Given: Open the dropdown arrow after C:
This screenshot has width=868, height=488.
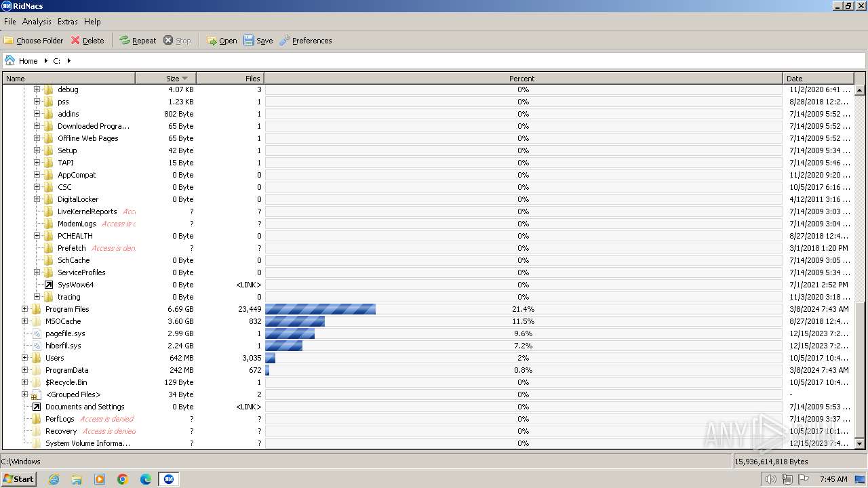Looking at the screenshot, I should click(x=68, y=61).
